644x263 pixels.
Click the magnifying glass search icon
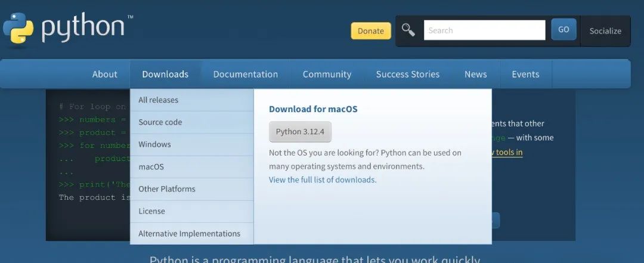[x=408, y=30]
